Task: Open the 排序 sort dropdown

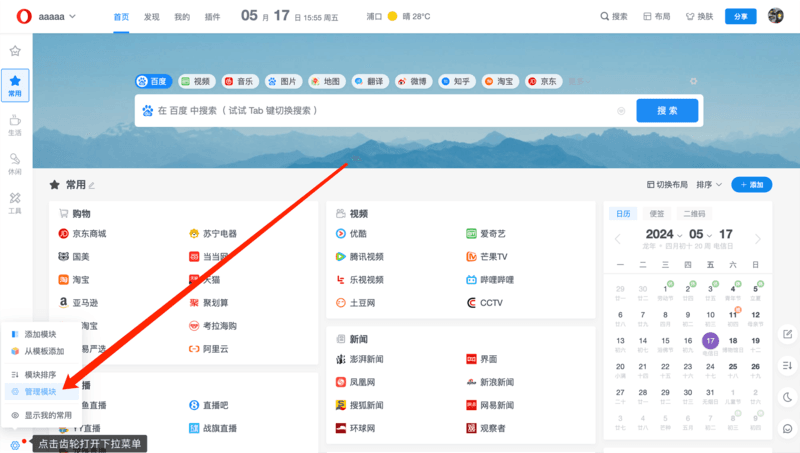Action: 709,185
